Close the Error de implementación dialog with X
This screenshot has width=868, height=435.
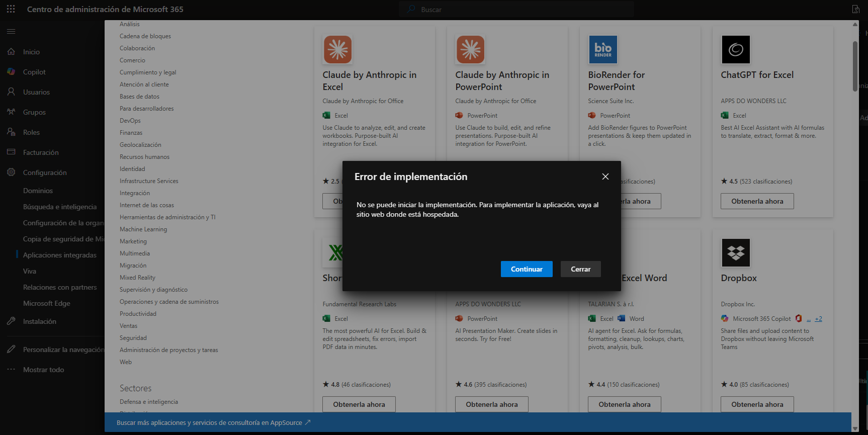605,177
